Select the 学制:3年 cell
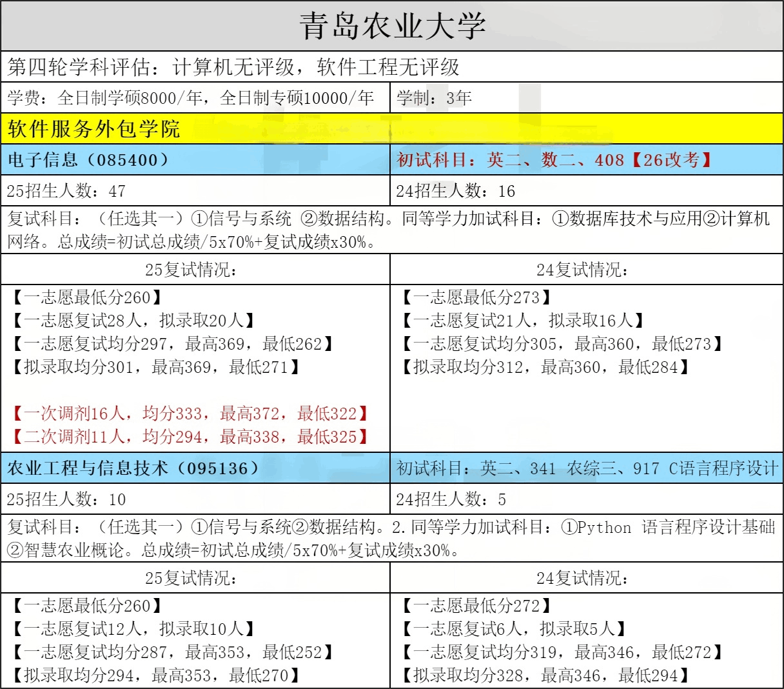This screenshot has width=784, height=689. (434, 98)
